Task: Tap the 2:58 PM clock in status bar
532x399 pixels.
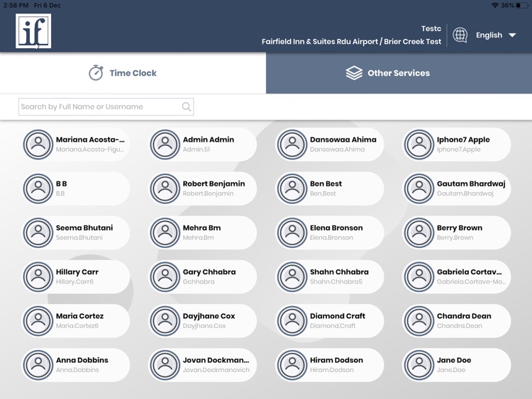Action: click(x=16, y=6)
